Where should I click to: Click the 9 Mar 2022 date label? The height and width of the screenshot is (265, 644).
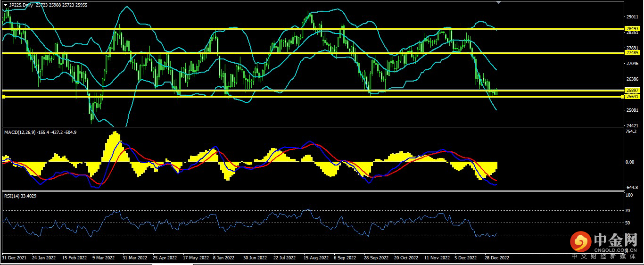click(x=103, y=258)
